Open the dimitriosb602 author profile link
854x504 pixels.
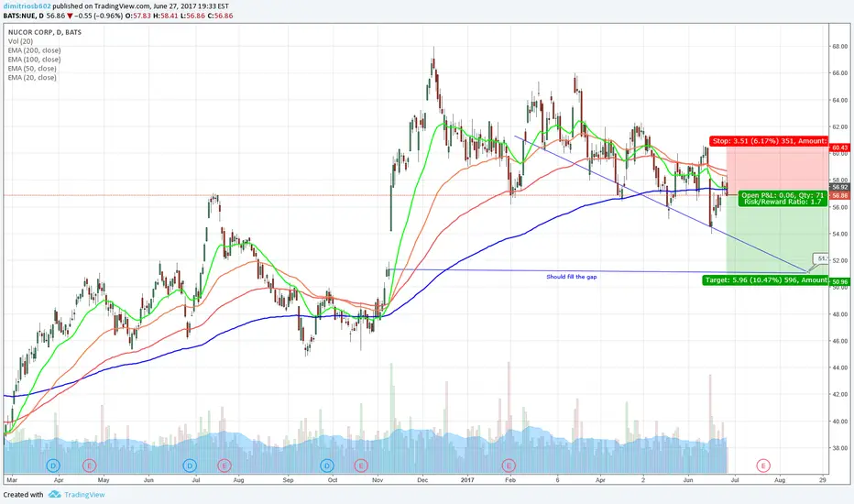pyautogui.click(x=27, y=6)
